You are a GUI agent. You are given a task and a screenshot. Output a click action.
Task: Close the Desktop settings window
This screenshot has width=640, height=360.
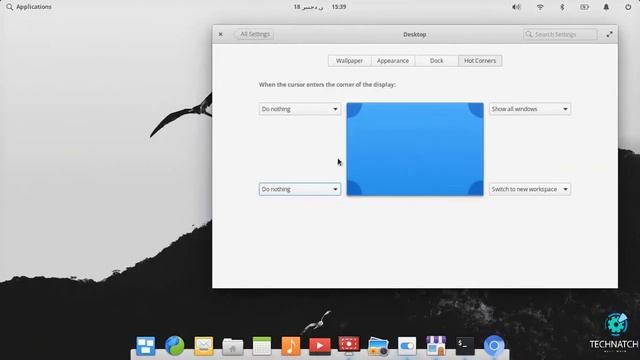pyautogui.click(x=220, y=34)
